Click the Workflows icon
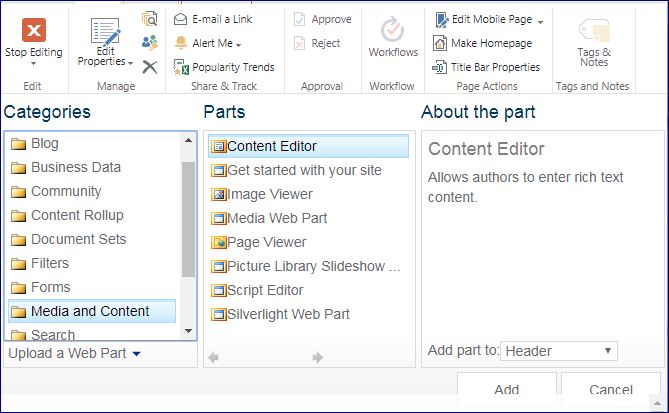 (x=393, y=30)
